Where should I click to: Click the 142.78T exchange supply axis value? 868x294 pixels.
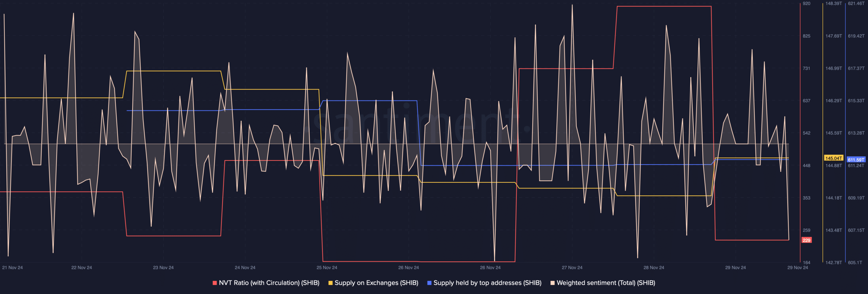[834, 262]
